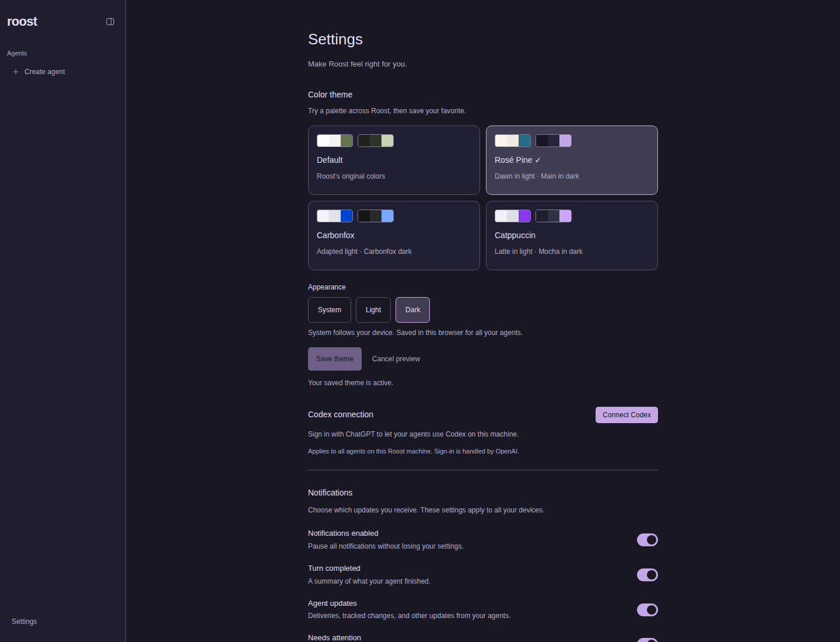
Task: Click the Codex connection heading
Action: coord(341,414)
